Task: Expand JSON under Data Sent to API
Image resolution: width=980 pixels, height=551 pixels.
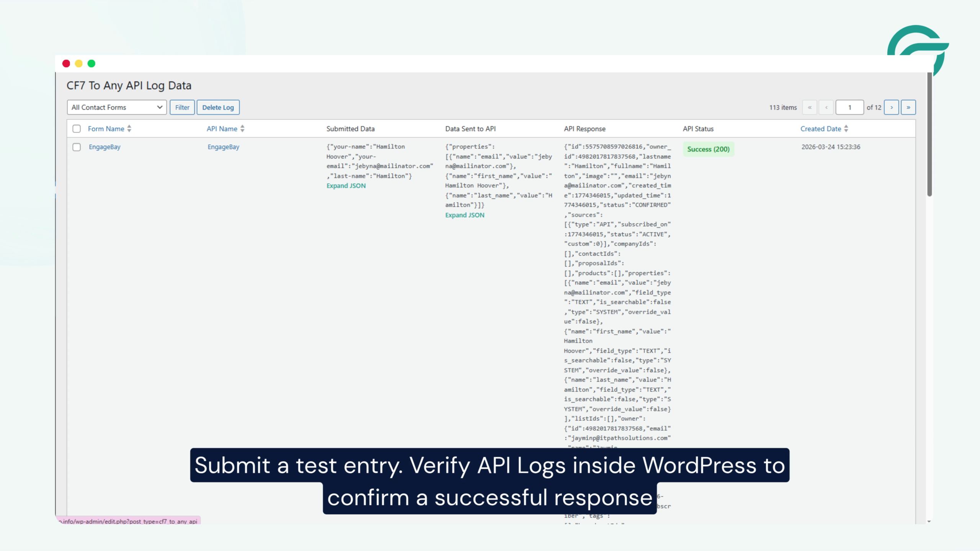Action: click(x=465, y=215)
